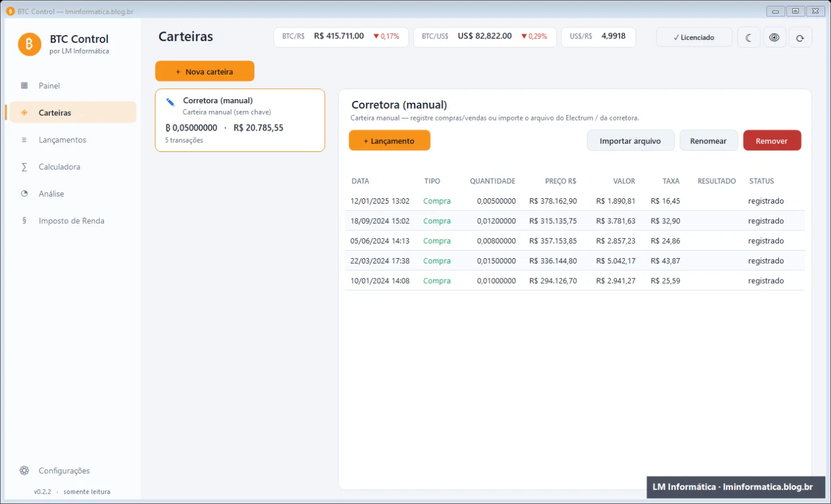Image resolution: width=831 pixels, height=504 pixels.
Task: Click the v0.2.2 version label
Action: (43, 492)
